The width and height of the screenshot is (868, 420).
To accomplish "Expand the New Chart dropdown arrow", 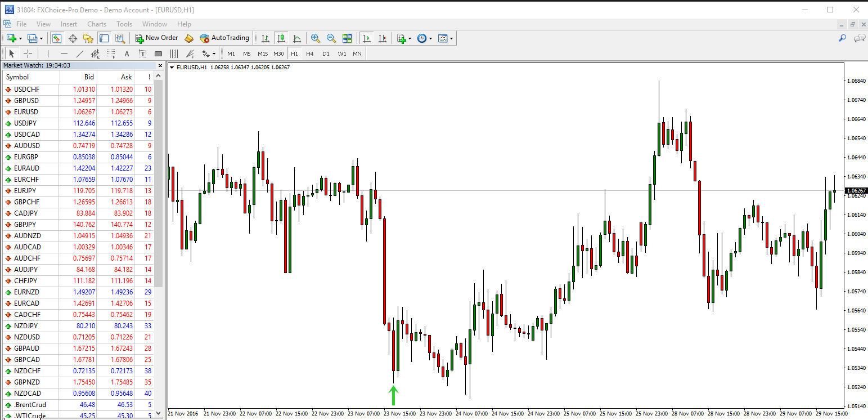I will click(x=21, y=39).
